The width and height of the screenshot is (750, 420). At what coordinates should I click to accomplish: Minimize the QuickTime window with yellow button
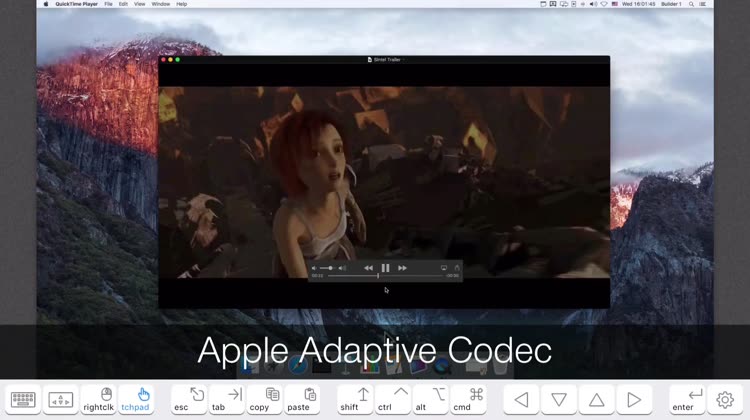[170, 60]
